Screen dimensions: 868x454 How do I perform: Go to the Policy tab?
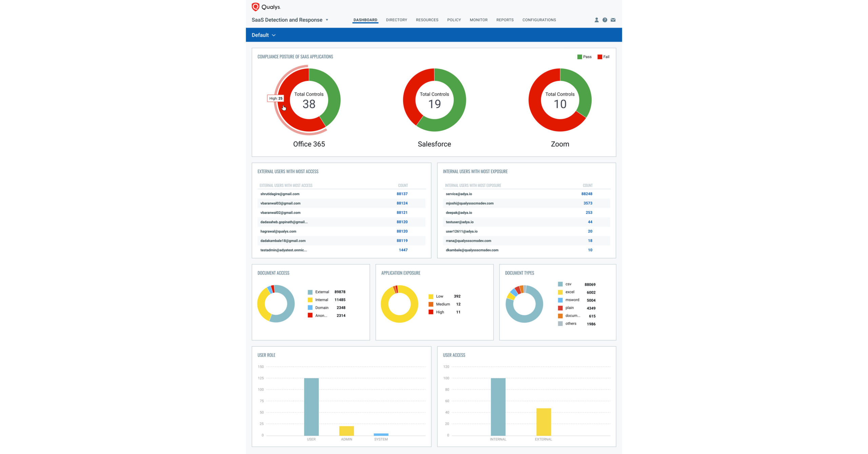454,20
